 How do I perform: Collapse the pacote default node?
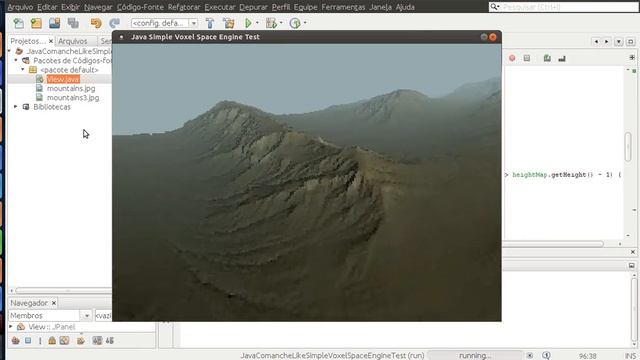pyautogui.click(x=23, y=70)
